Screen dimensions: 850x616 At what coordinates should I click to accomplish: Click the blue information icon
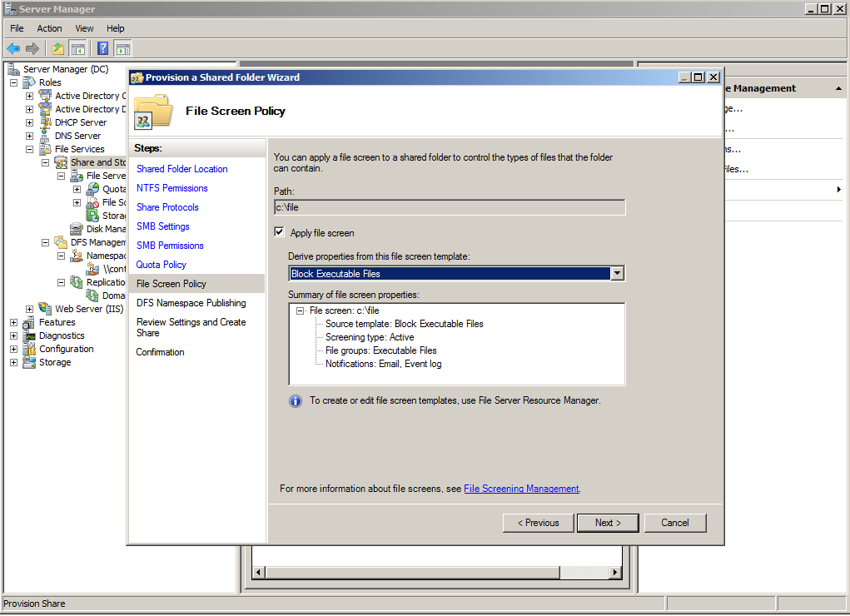pos(296,401)
